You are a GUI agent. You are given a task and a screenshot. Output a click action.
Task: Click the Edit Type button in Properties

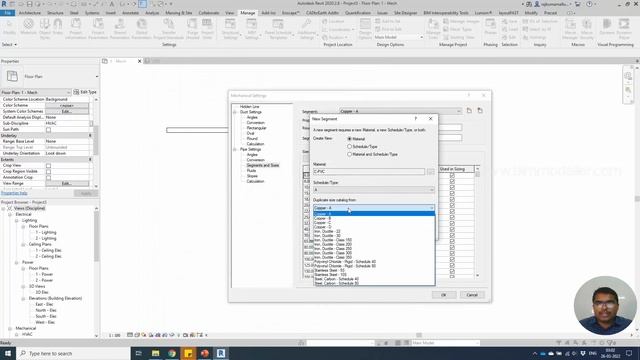click(85, 92)
